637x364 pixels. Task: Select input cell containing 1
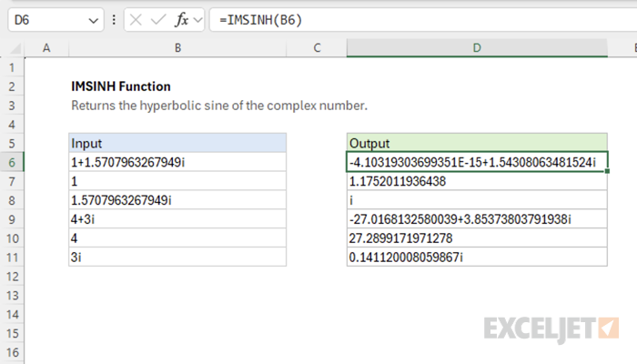click(x=177, y=181)
